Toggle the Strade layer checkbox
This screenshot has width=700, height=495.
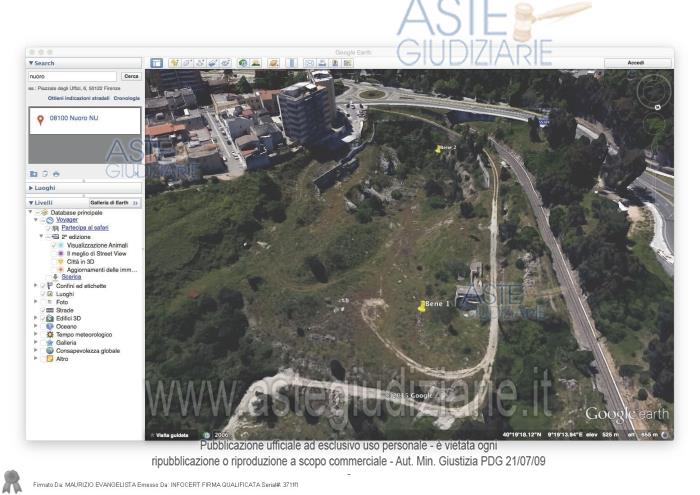(44, 310)
